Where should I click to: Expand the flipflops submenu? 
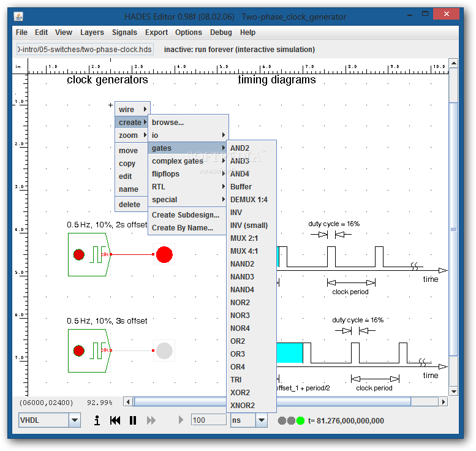(188, 174)
